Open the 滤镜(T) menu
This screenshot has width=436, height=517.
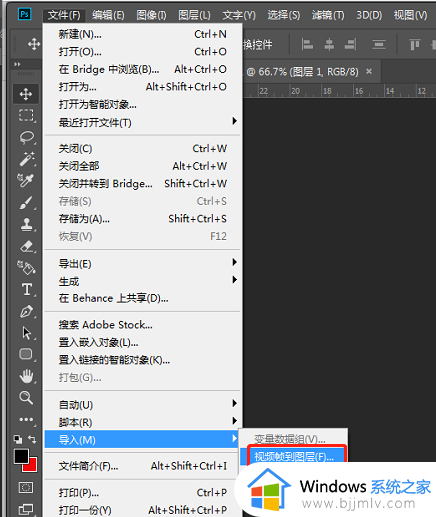click(x=328, y=15)
